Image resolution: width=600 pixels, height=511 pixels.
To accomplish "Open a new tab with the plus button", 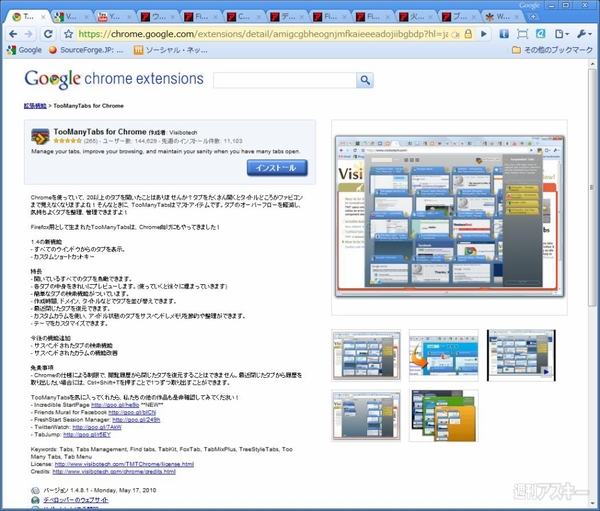I will pyautogui.click(x=532, y=16).
